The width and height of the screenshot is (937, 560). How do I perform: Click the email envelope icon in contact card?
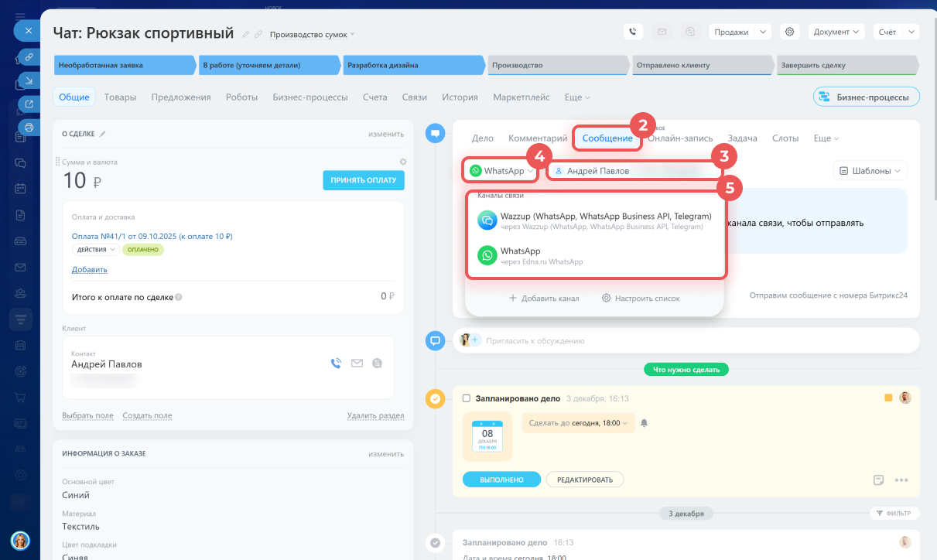coord(357,363)
